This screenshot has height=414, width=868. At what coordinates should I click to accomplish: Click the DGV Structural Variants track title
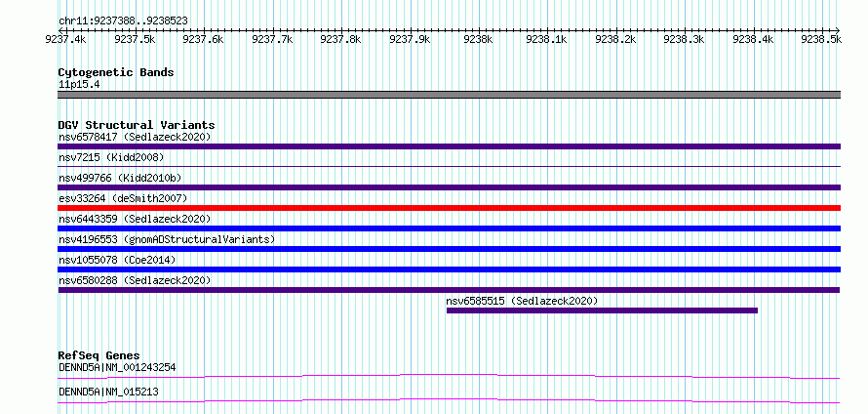coord(137,125)
